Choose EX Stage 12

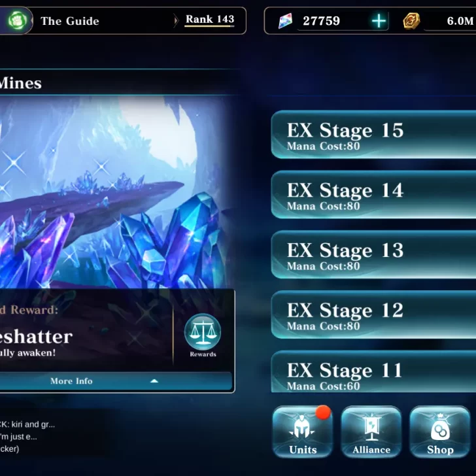click(x=373, y=314)
